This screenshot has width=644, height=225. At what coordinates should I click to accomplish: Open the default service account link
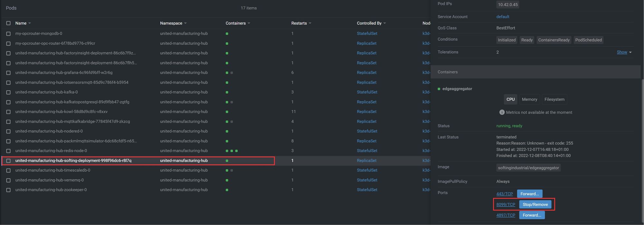tap(503, 17)
